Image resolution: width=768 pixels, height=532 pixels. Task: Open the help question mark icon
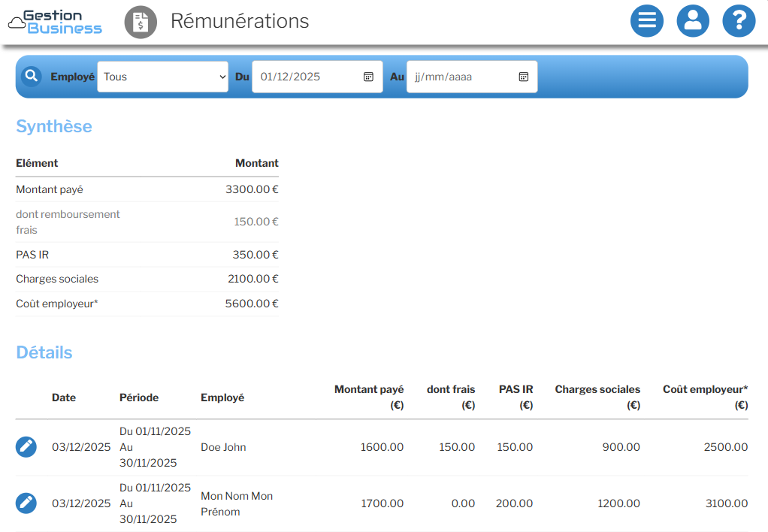click(x=739, y=21)
